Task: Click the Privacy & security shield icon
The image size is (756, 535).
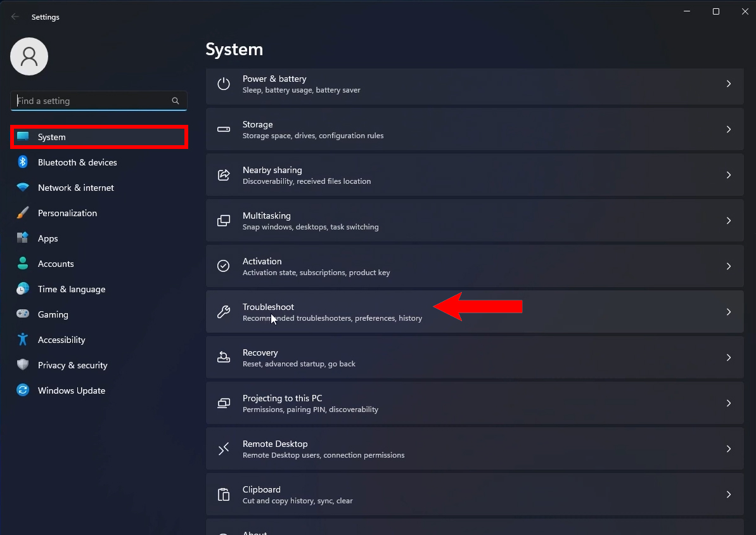Action: [23, 365]
